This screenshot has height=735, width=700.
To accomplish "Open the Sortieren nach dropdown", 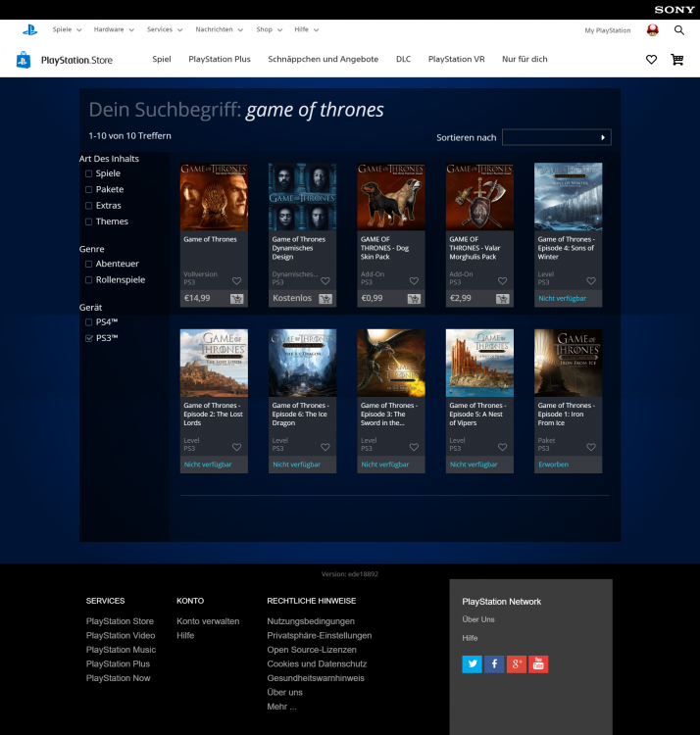I will pyautogui.click(x=556, y=137).
